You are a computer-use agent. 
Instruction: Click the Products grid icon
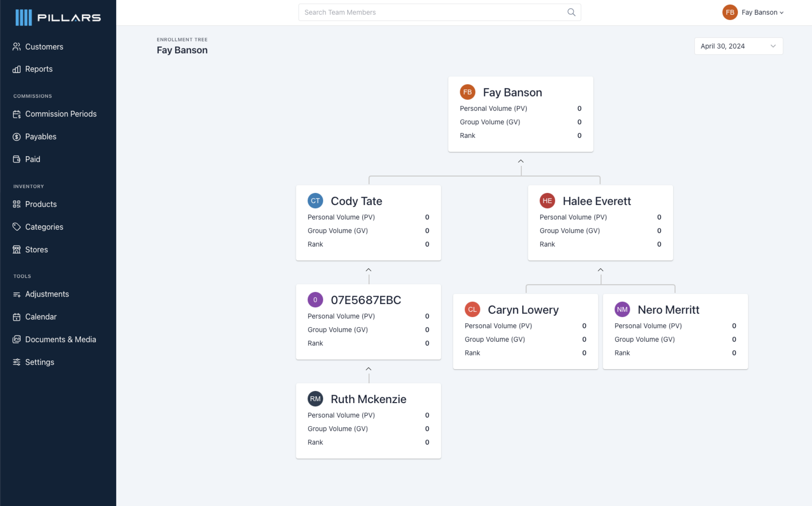pyautogui.click(x=16, y=204)
